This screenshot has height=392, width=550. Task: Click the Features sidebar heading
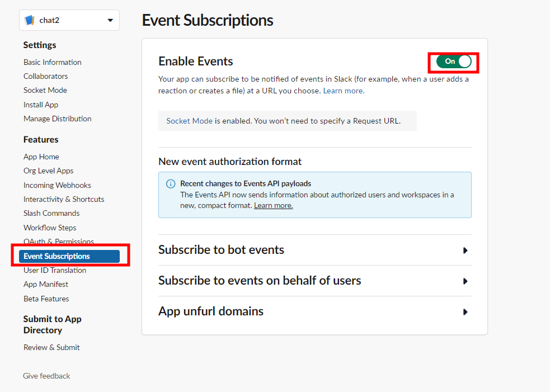tap(41, 140)
